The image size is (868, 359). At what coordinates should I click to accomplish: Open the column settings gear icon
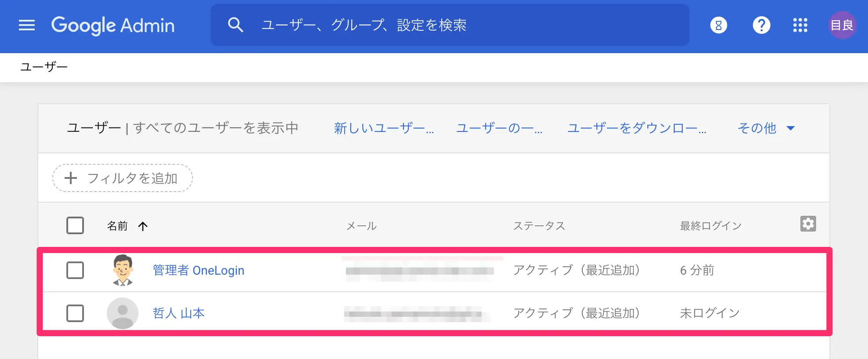click(808, 224)
